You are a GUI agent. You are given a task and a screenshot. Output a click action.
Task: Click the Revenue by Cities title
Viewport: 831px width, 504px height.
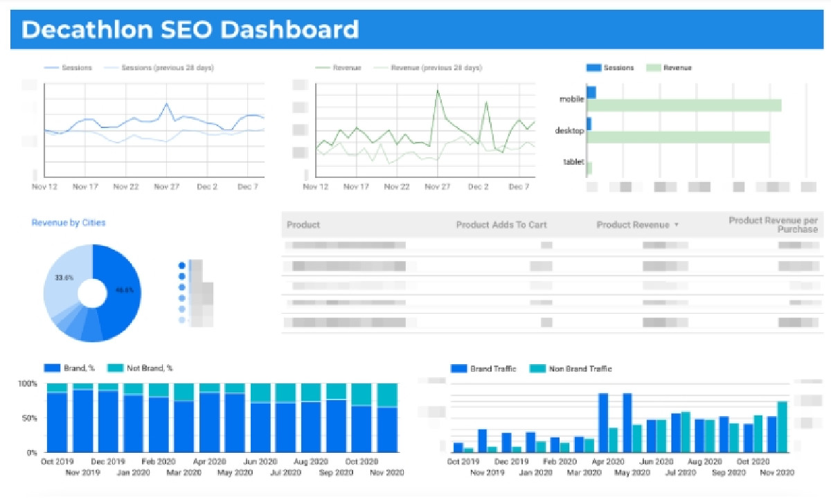[69, 223]
